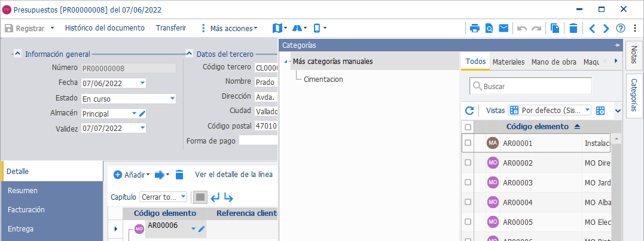Collapse Más categorías manuales tree node
644x241 pixels.
tap(285, 62)
